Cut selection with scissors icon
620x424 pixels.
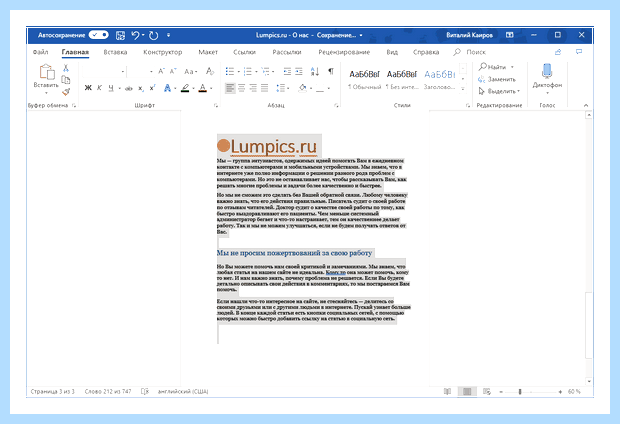(x=66, y=68)
